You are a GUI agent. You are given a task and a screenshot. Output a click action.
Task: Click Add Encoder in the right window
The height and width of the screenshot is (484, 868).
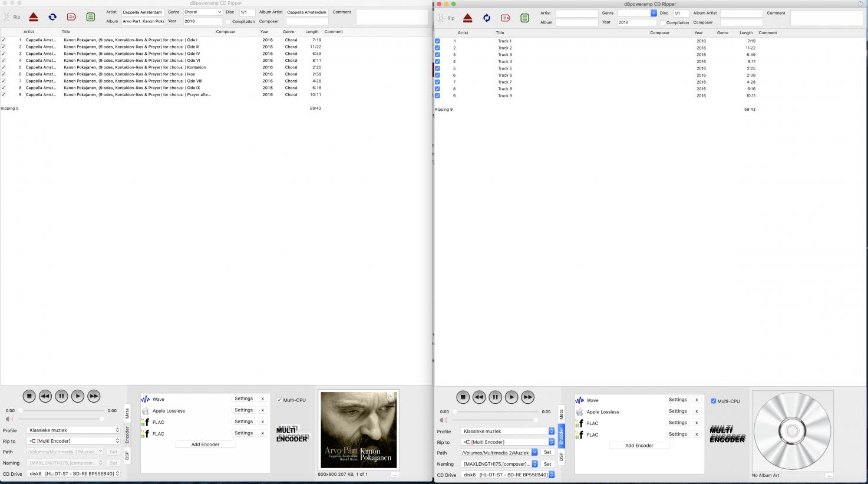639,446
